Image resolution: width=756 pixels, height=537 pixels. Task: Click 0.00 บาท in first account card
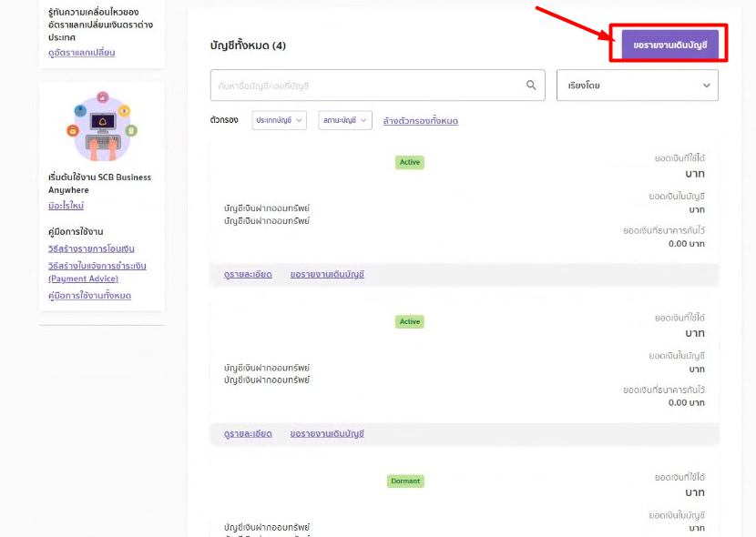686,244
